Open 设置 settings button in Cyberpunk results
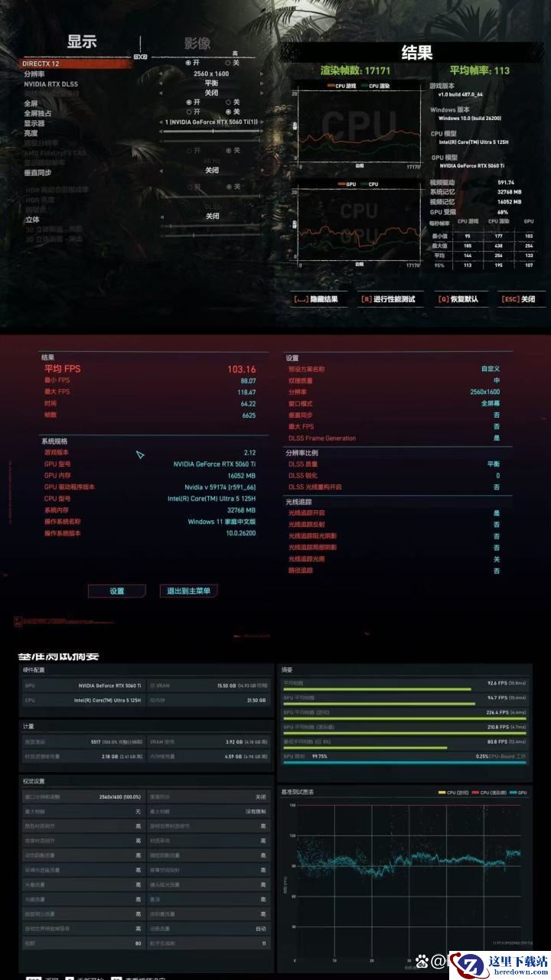The width and height of the screenshot is (551, 980). 116,591
